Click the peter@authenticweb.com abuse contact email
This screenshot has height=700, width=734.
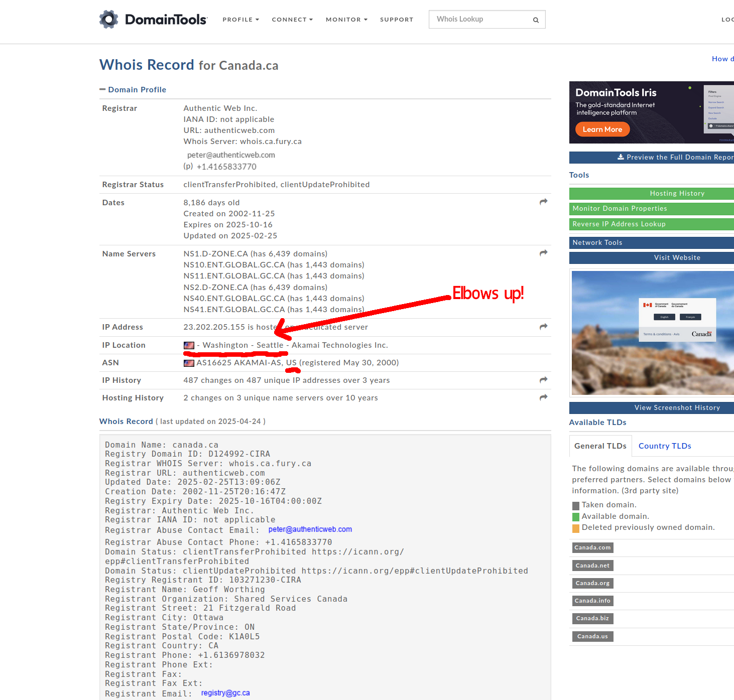(310, 529)
